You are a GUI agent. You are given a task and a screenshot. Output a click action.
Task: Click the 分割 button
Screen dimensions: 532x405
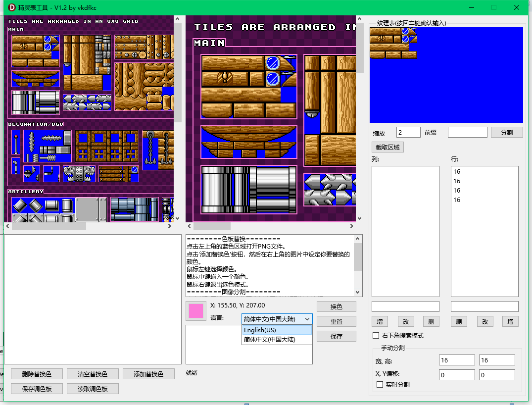coord(507,132)
